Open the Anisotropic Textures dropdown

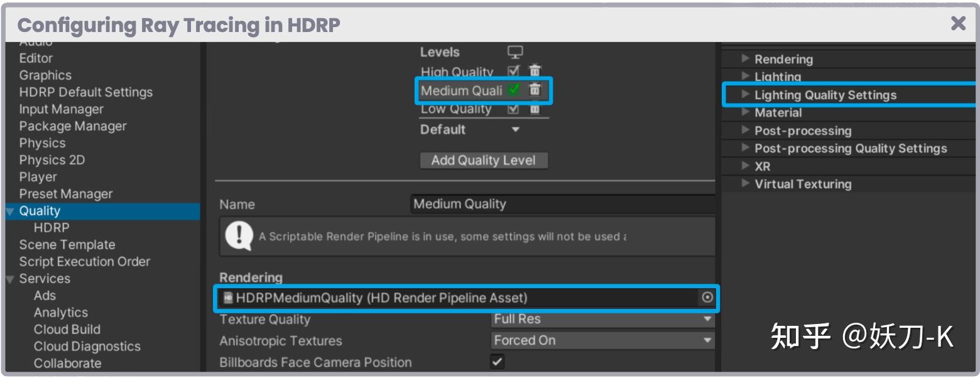602,340
